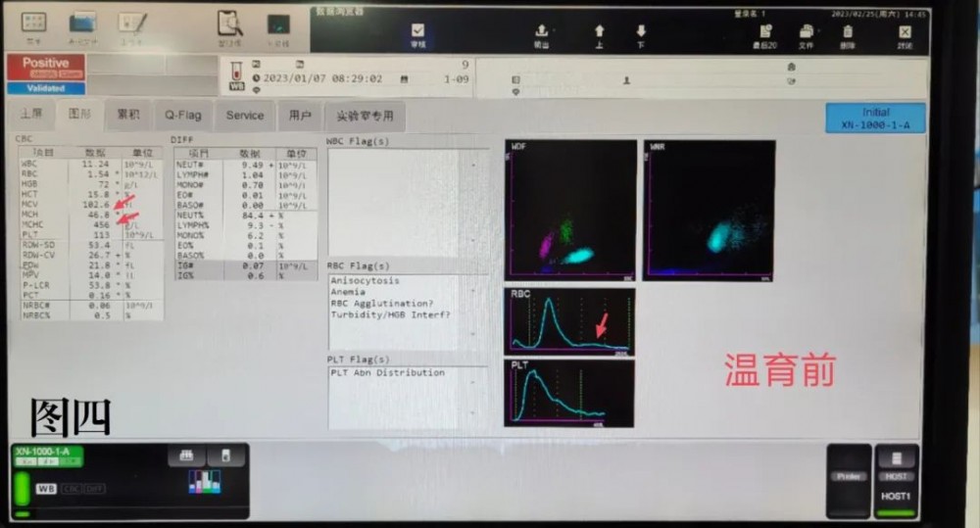Select the Turbidity/HGB Interf? flag
This screenshot has width=980, height=528.
(x=390, y=314)
